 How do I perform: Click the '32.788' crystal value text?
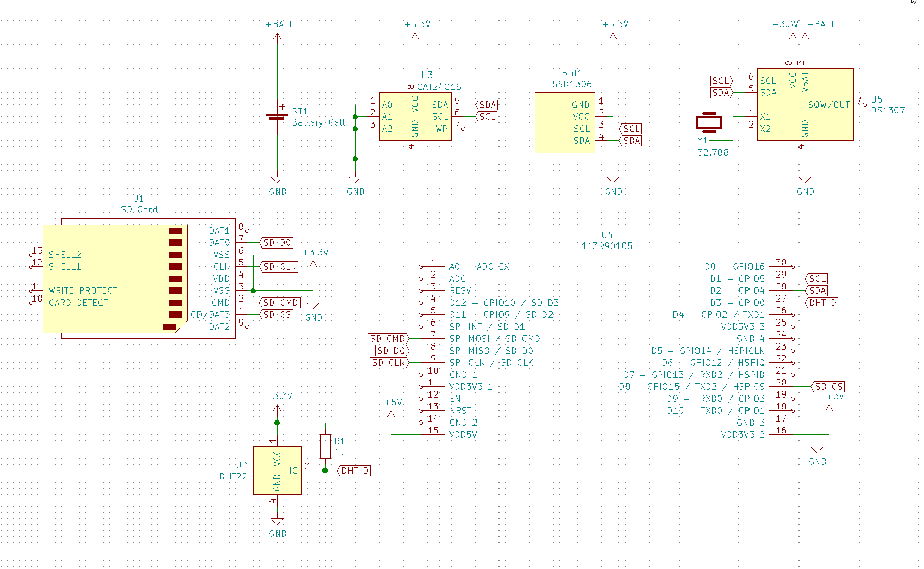pyautogui.click(x=713, y=153)
